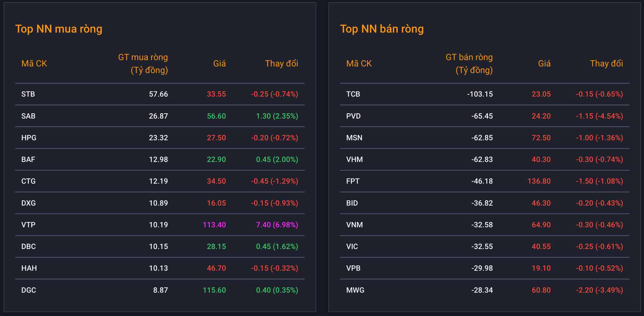Click VTP change 7.40 (6.98%)
This screenshot has height=316, width=644.
click(277, 225)
